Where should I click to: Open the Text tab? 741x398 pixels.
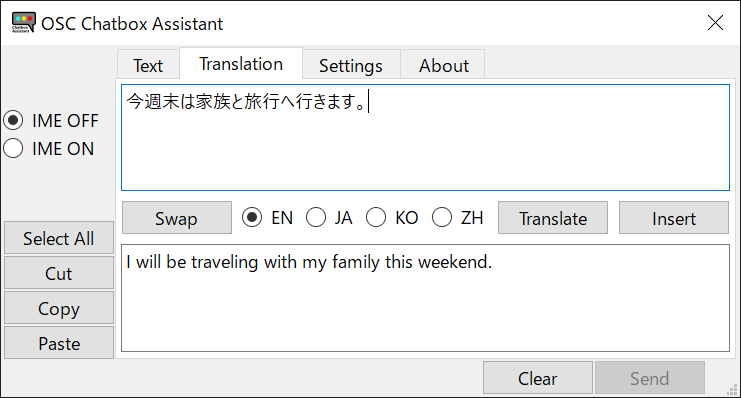tap(148, 65)
